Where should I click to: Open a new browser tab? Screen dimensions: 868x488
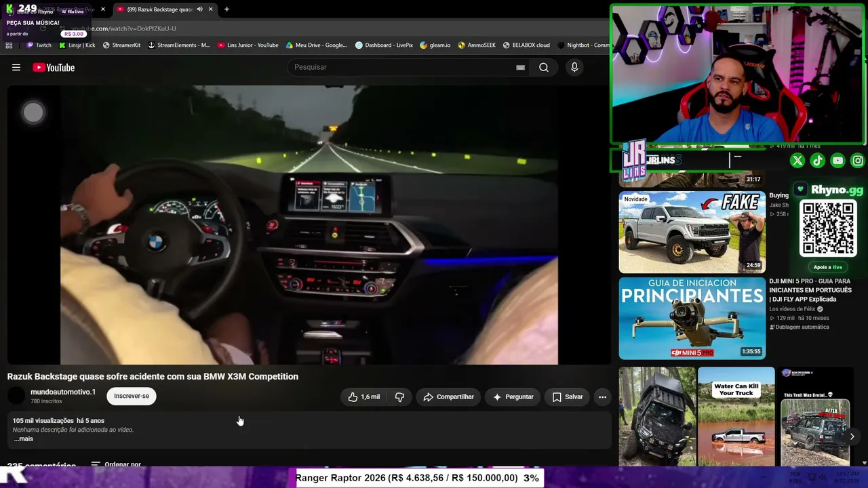point(226,9)
